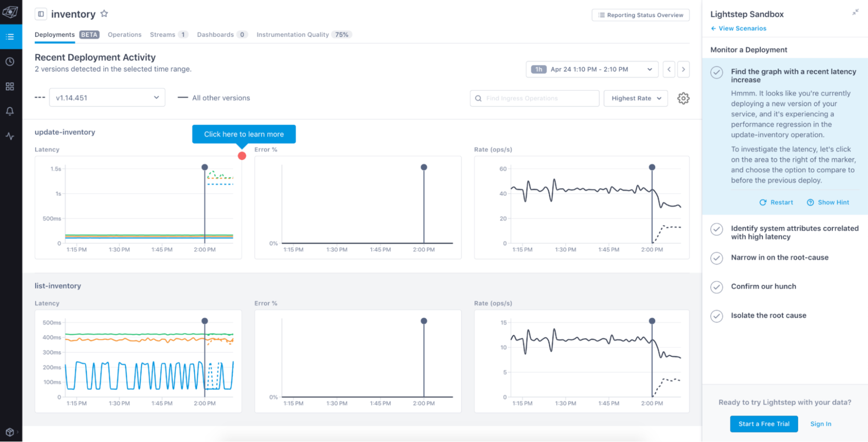This screenshot has width=868, height=442.
Task: Select the Streams pulse icon in sidebar
Action: pos(11,136)
